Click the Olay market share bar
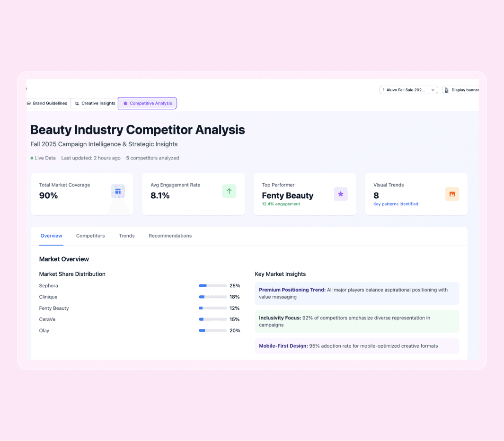This screenshot has height=441, width=504. tap(212, 331)
